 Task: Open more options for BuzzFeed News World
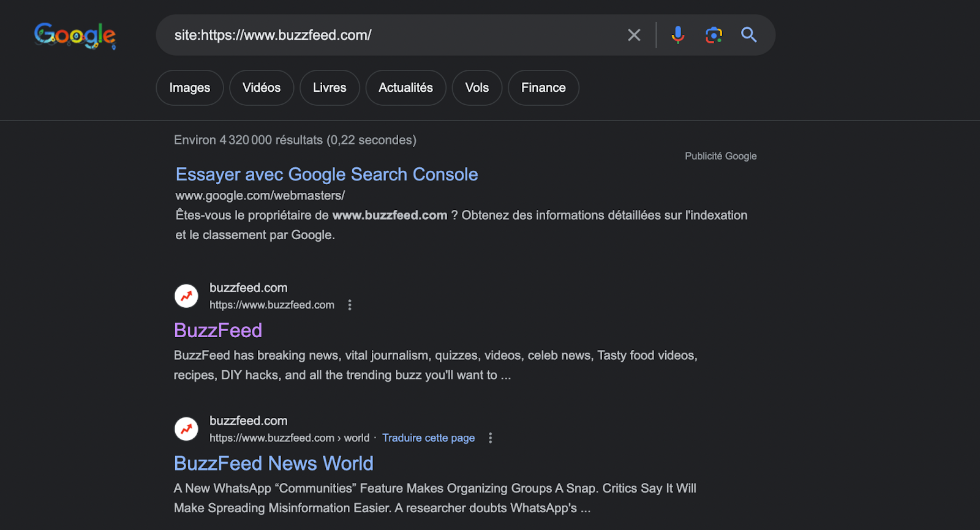490,438
